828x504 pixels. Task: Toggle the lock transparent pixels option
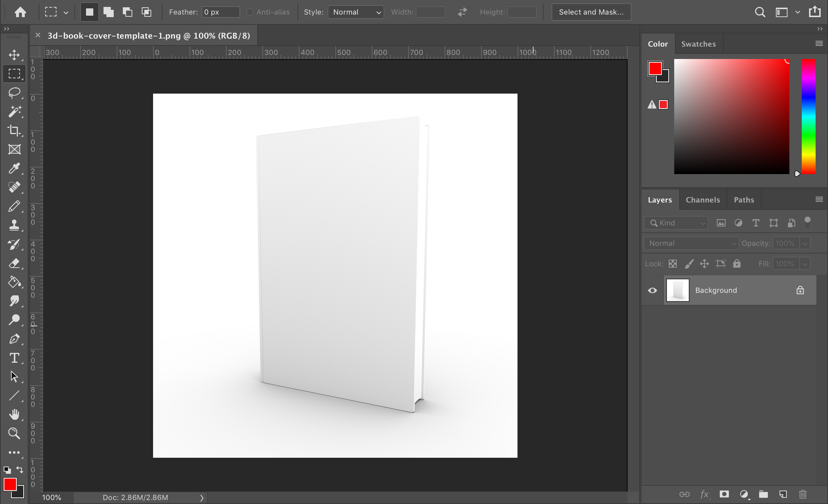point(672,263)
